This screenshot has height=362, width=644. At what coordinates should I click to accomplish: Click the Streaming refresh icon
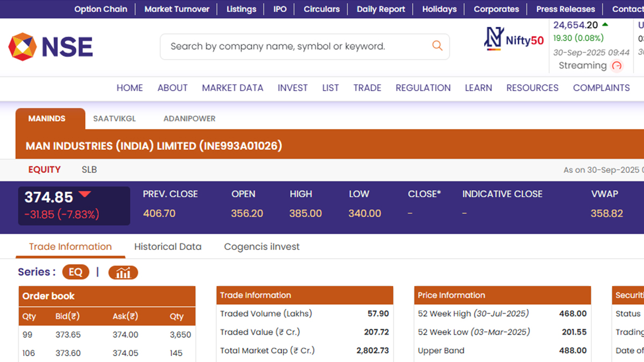pyautogui.click(x=617, y=66)
